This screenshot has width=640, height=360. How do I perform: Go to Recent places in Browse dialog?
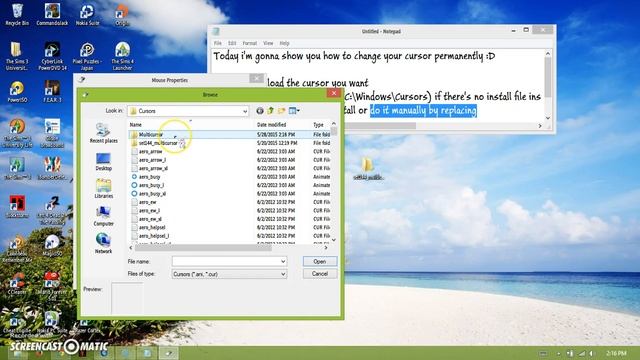coord(103,133)
